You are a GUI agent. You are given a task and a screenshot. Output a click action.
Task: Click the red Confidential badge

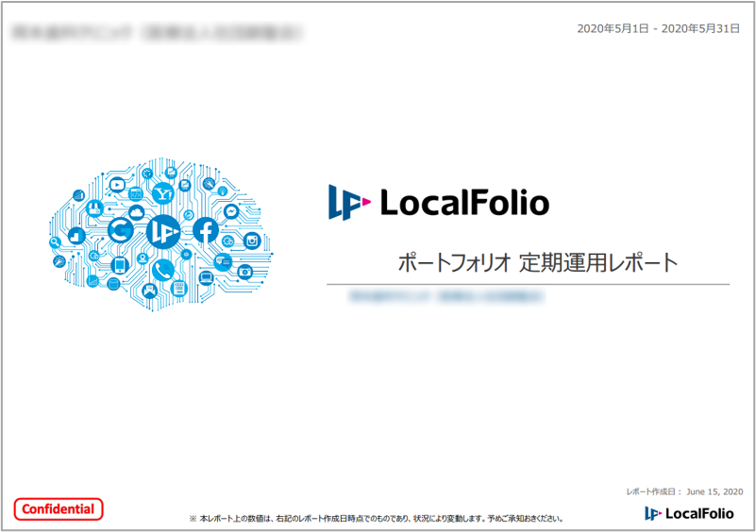click(59, 509)
